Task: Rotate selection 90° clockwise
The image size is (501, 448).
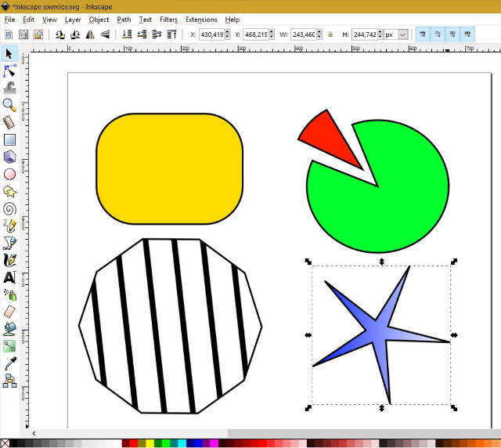Action: click(x=75, y=34)
